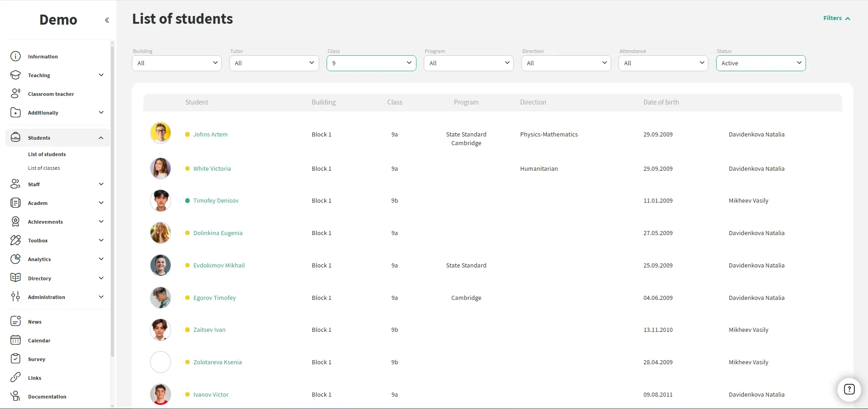Expand the Analytics menu section

101,259
